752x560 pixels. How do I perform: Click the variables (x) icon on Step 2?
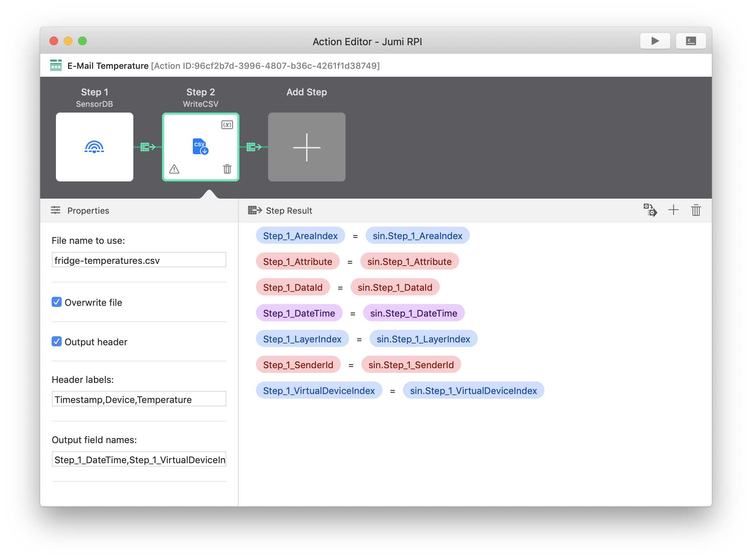(227, 125)
